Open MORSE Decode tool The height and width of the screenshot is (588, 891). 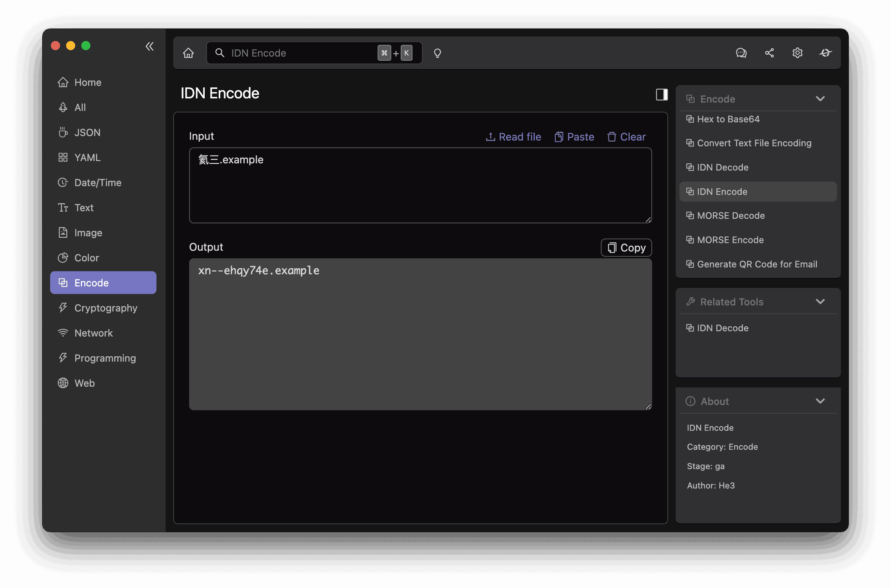pos(758,216)
